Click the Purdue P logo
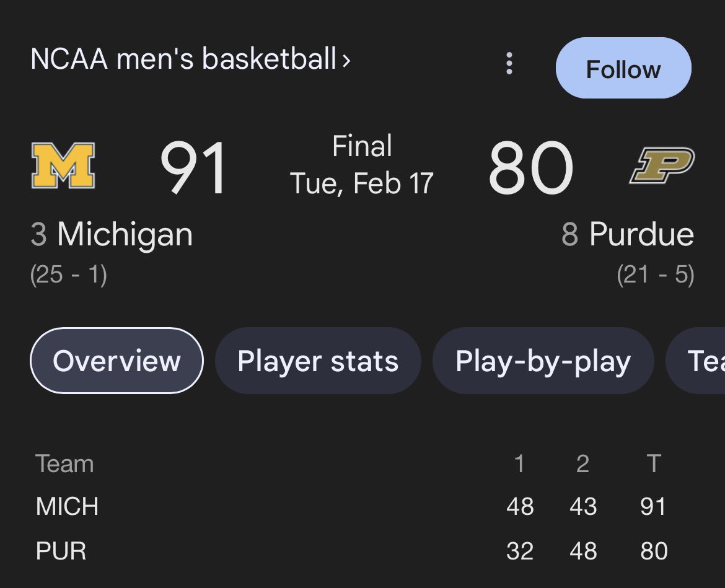This screenshot has height=588, width=725. 662,165
